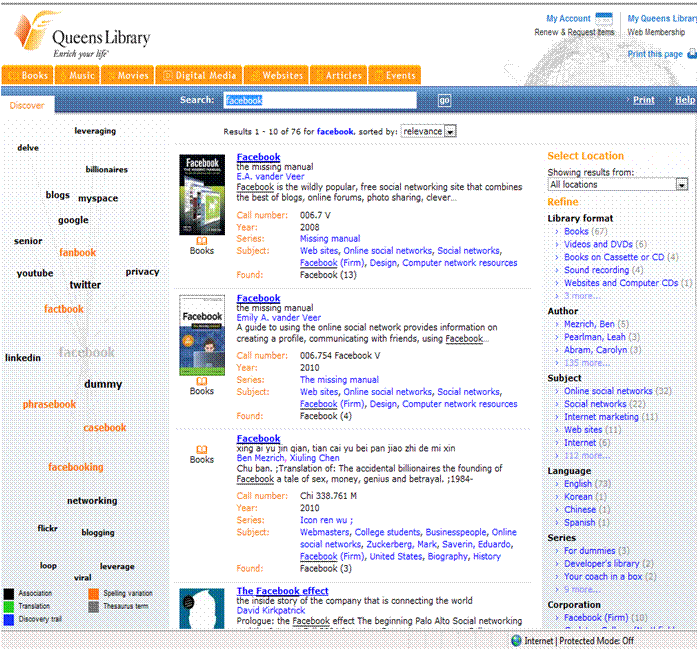Click the word 'twitter' in the word cloud
The image size is (698, 650).
[x=85, y=285]
